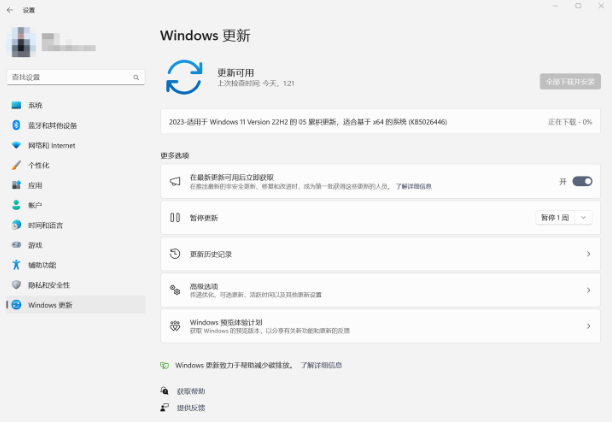Open 系统 settings category
Viewport: 612px width, 422px height.
click(76, 105)
